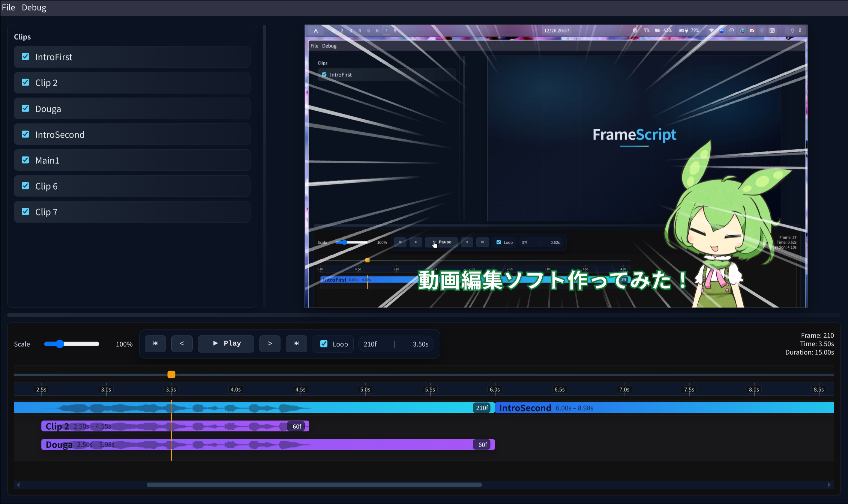Image resolution: width=848 pixels, height=504 pixels.
Task: Open the File menu
Action: [8, 7]
